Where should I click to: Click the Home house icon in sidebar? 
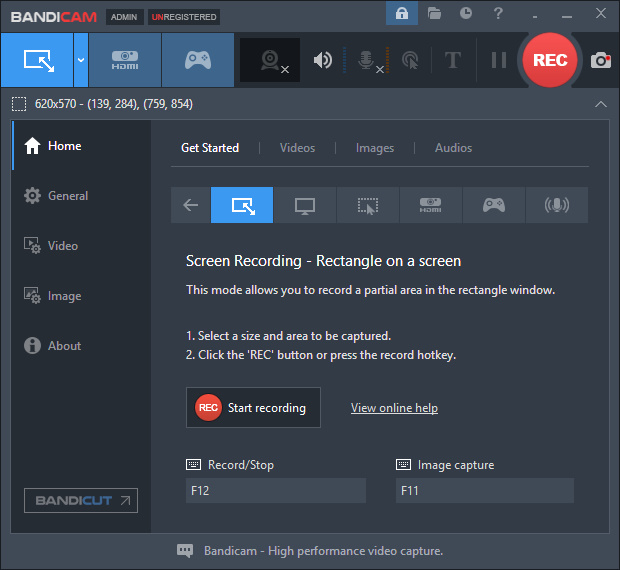pyautogui.click(x=32, y=146)
